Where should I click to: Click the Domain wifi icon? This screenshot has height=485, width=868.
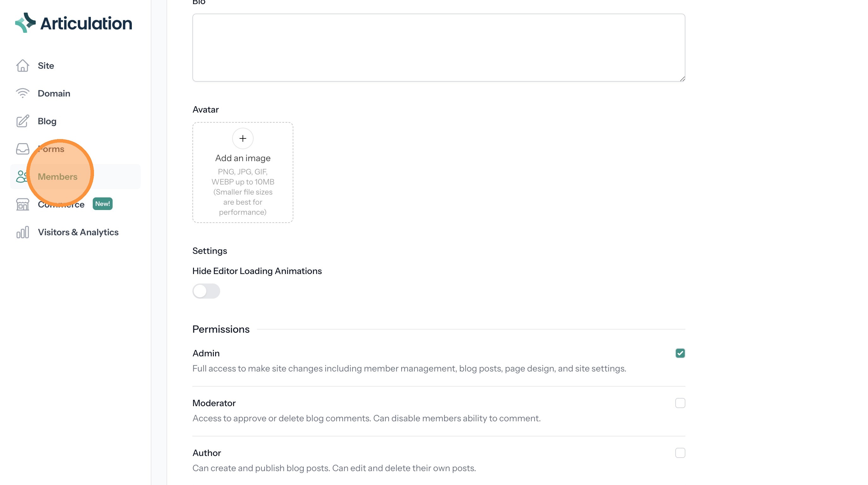pyautogui.click(x=23, y=93)
